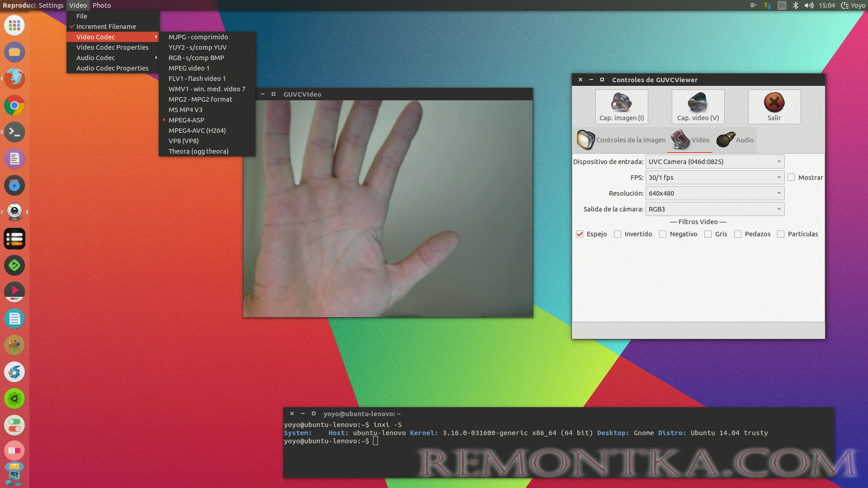Open the 15:04 clock menu
Screen dimensions: 868x488
point(827,5)
